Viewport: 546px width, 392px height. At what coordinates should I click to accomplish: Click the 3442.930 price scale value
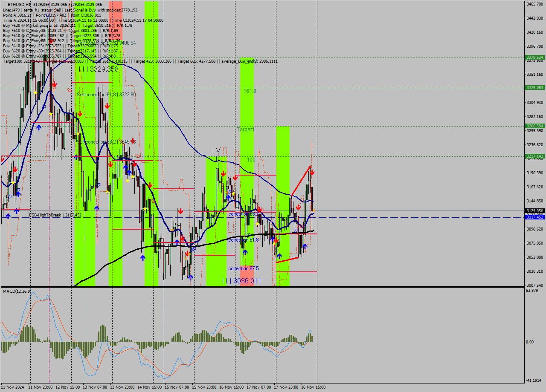[x=535, y=18]
